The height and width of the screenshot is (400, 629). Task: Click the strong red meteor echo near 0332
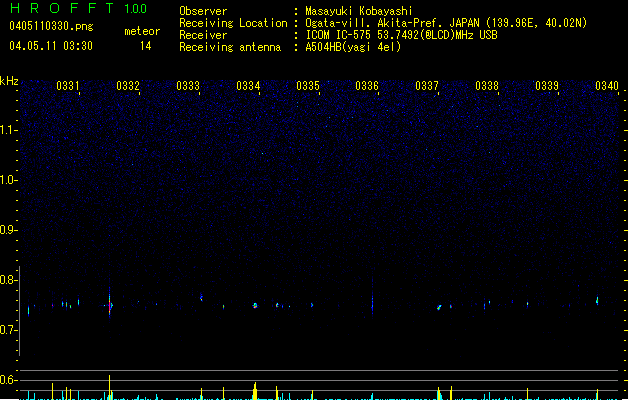110,305
